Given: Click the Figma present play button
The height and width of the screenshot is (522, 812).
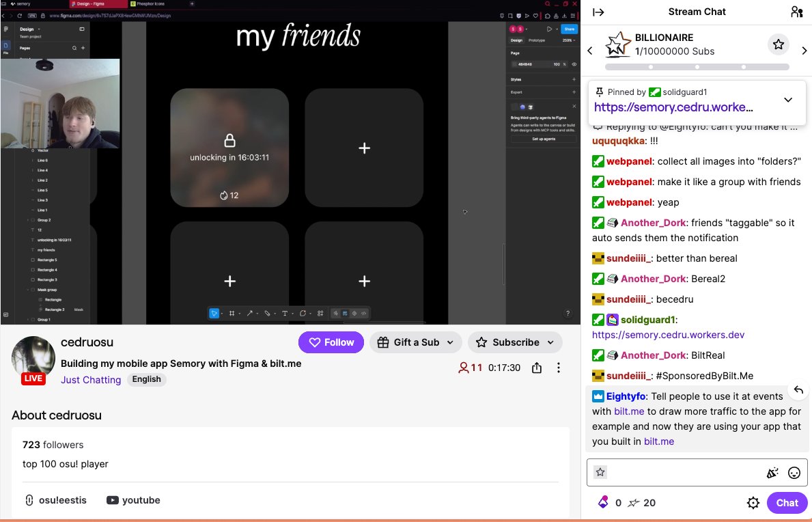Looking at the screenshot, I should pos(550,29).
